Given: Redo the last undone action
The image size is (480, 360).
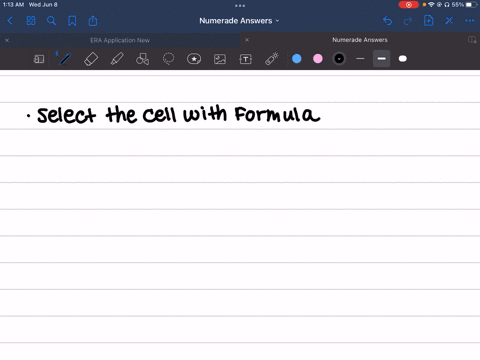Looking at the screenshot, I should (x=408, y=21).
